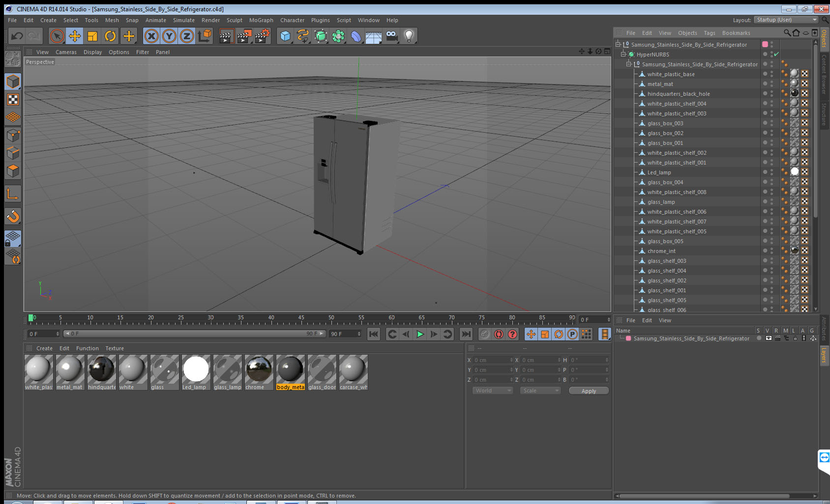Go to end of animation
830x504 pixels.
click(x=466, y=334)
